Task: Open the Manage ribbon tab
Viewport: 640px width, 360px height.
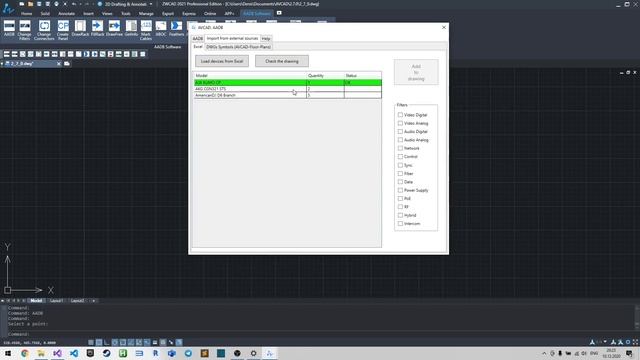Action: (146, 13)
